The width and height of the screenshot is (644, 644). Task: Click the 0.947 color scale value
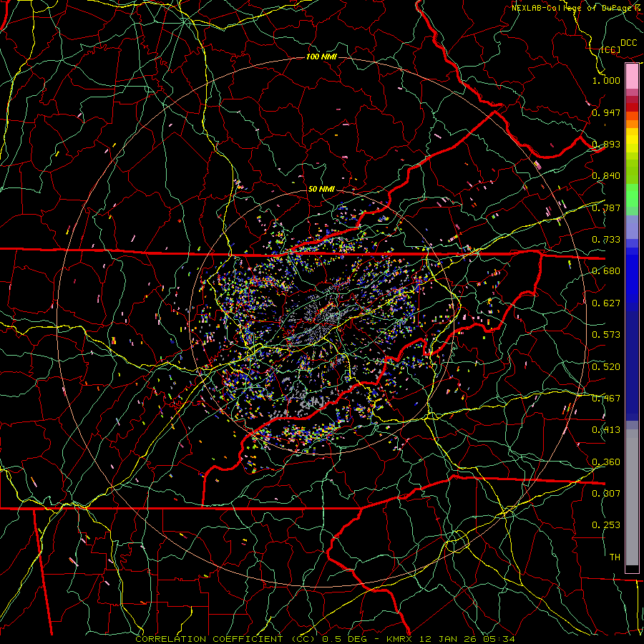606,112
